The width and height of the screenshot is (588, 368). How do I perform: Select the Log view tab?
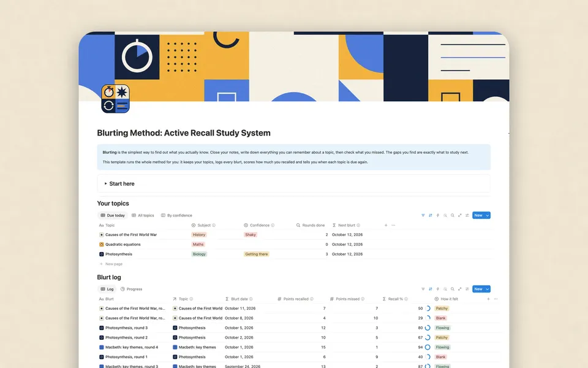coord(107,289)
